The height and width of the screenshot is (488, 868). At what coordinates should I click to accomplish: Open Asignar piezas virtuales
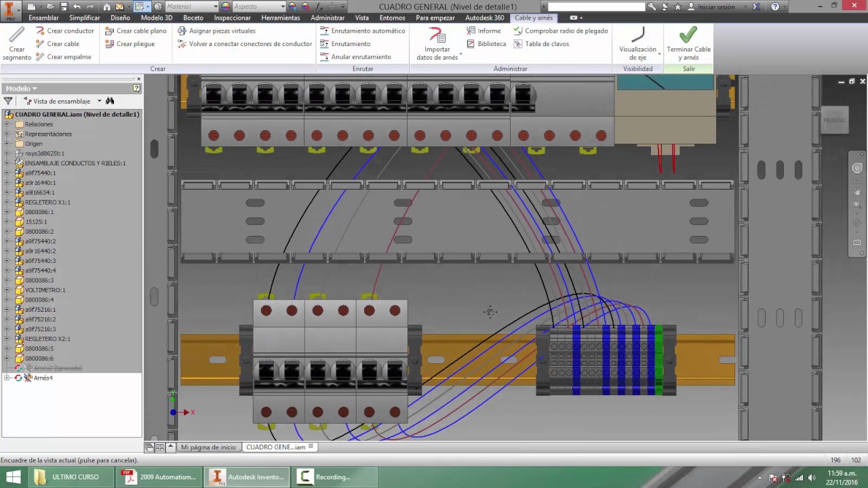coord(217,31)
